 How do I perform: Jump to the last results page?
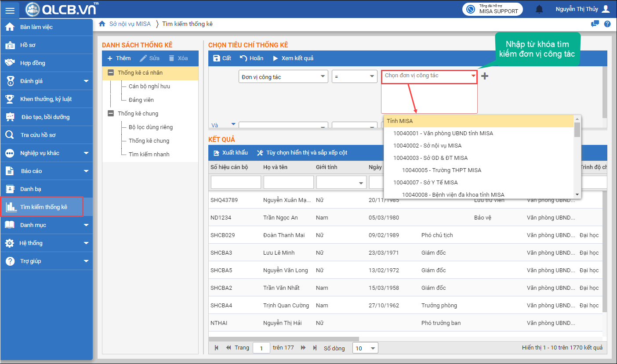pos(315,348)
